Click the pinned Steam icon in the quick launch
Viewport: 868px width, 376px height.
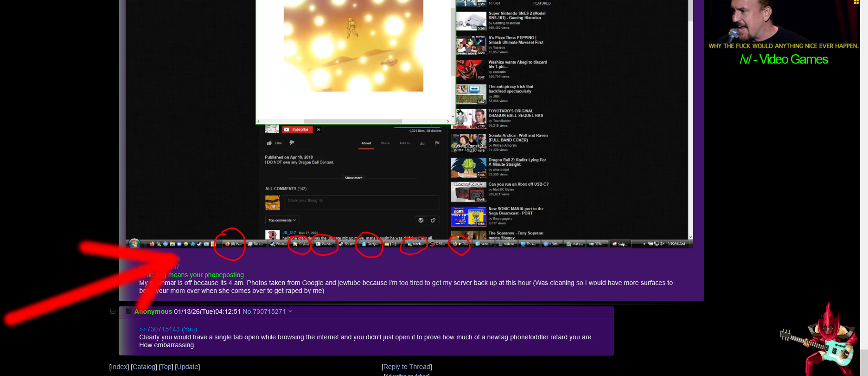coord(199,244)
